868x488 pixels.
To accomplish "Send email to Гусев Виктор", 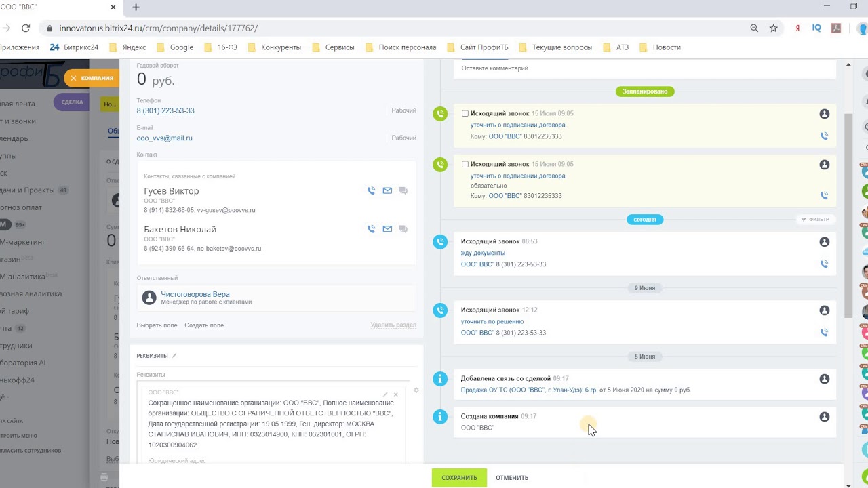I will click(387, 190).
